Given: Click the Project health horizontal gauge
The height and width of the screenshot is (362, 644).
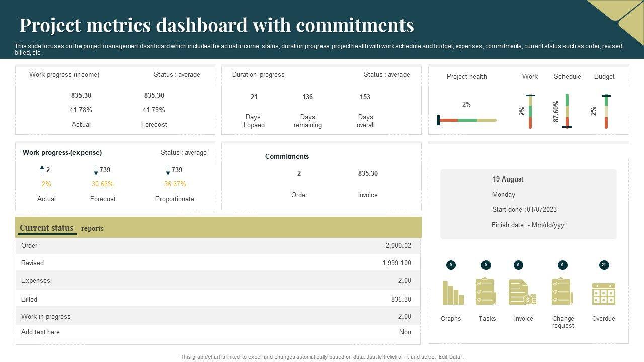Looking at the screenshot, I should (x=467, y=120).
